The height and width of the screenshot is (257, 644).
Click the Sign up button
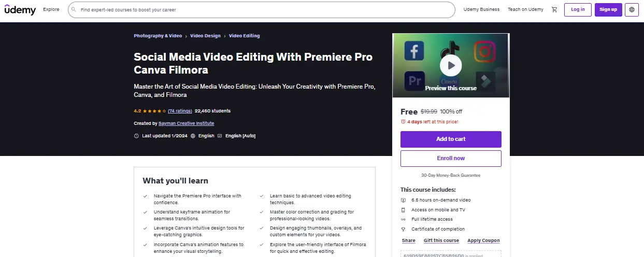(x=608, y=9)
